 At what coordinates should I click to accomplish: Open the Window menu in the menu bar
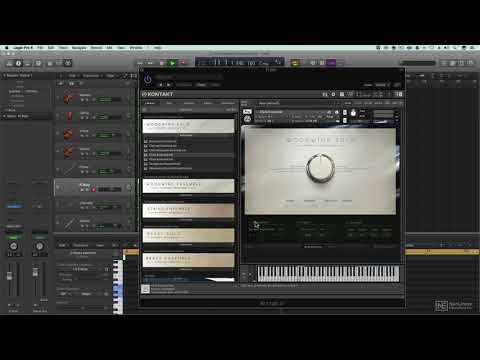coord(136,48)
